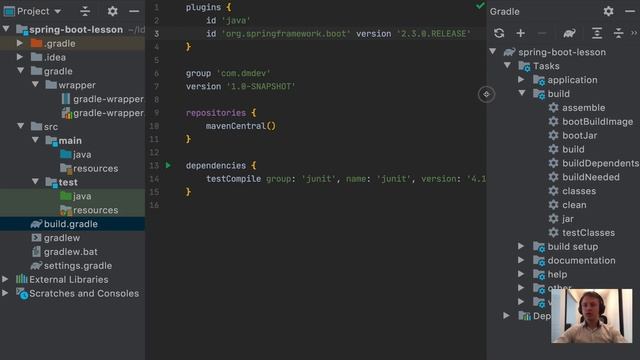This screenshot has height=360, width=640.
Task: Click mavenCentral() in editor
Action: 240,126
